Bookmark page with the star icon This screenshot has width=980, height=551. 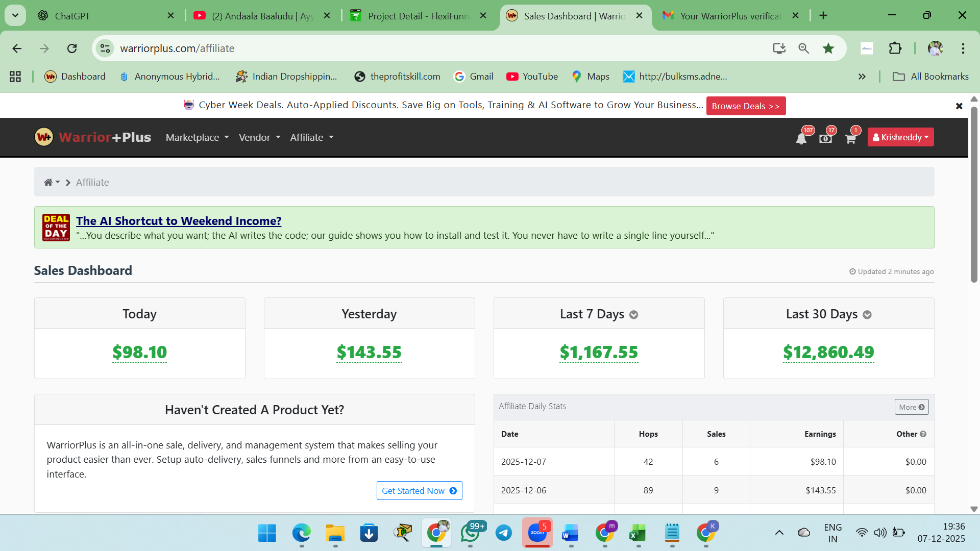(828, 48)
